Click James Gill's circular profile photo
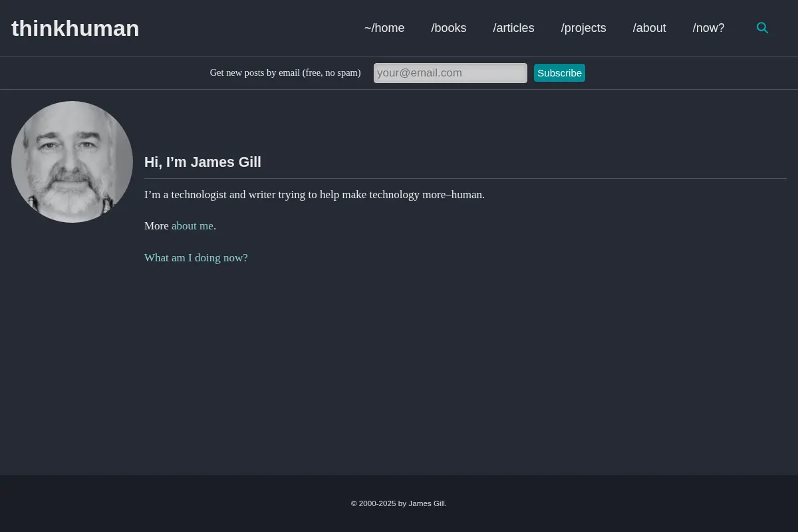The height and width of the screenshot is (532, 798). point(72,162)
